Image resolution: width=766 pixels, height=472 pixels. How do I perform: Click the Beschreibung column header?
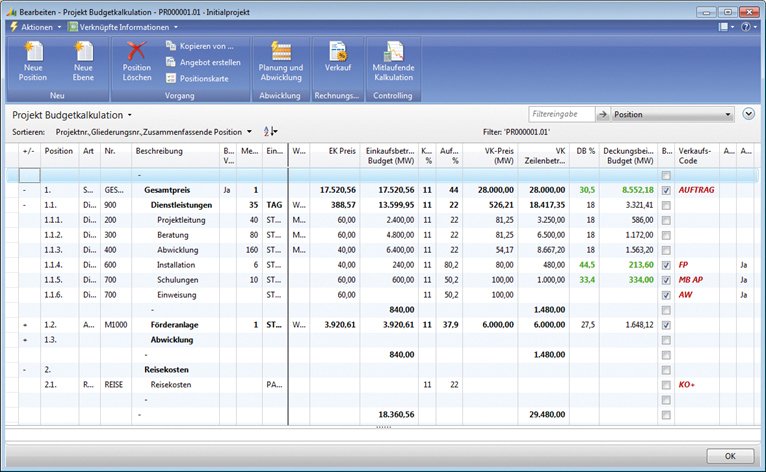tap(175, 155)
